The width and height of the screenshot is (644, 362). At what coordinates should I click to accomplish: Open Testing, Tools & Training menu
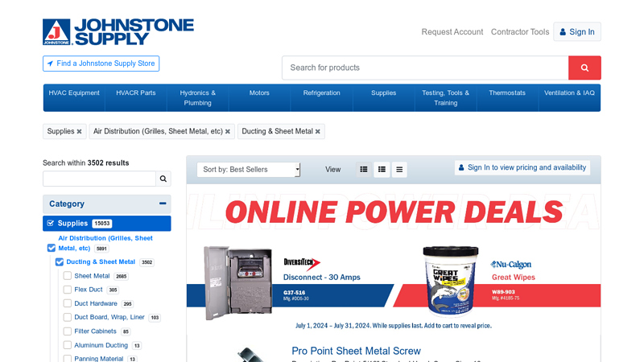tap(446, 97)
